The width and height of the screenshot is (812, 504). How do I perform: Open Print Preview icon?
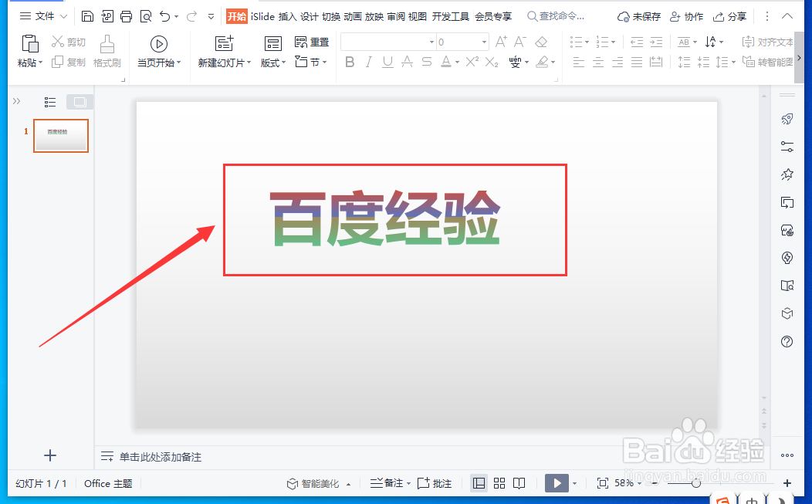[x=146, y=16]
